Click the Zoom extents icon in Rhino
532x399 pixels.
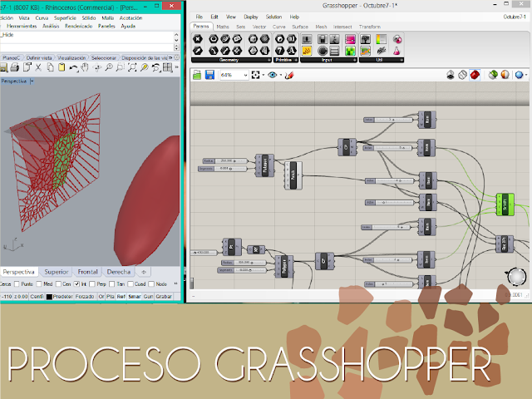[x=132, y=67]
